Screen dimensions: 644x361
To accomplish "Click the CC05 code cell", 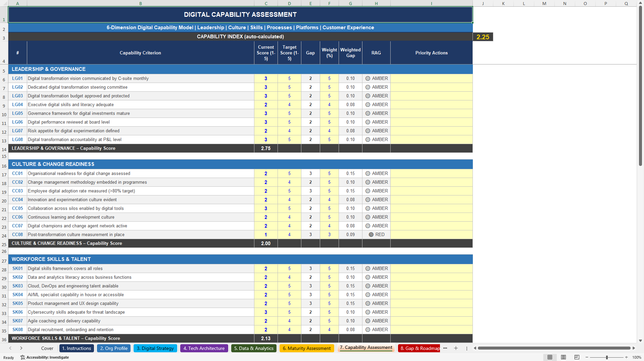I will click(17, 209).
